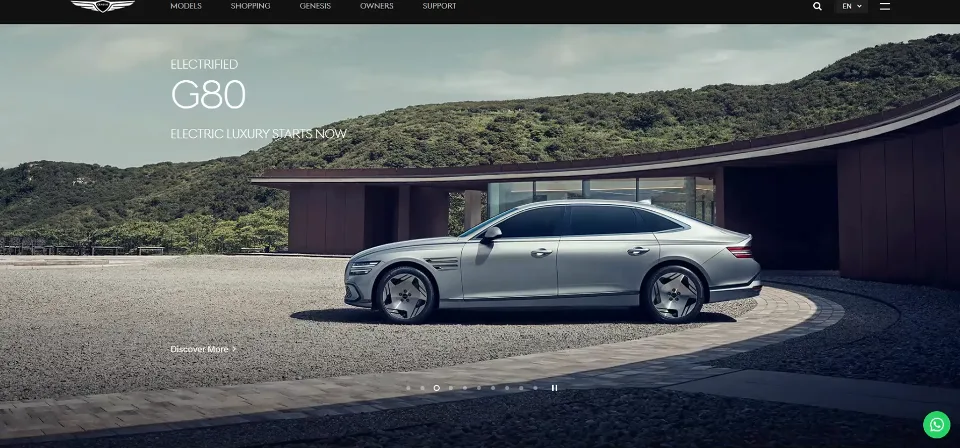Open the MODELS menu
Viewport: 960px width, 448px height.
click(x=186, y=6)
